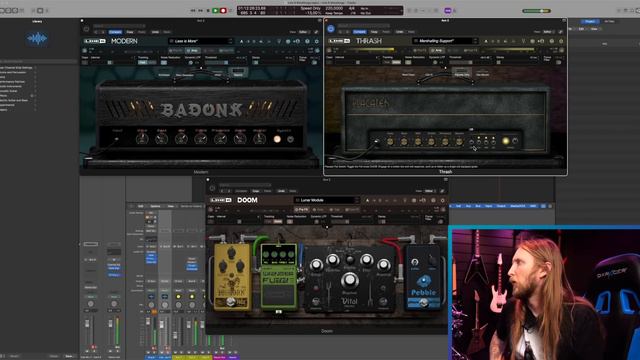Open the 'Marshalling Support' preset menu
This screenshot has height=360, width=640.
point(442,41)
